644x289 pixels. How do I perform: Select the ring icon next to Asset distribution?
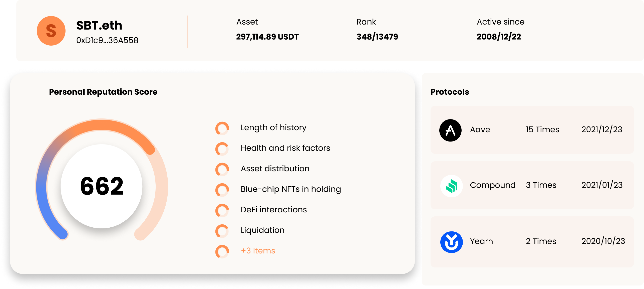click(x=222, y=169)
